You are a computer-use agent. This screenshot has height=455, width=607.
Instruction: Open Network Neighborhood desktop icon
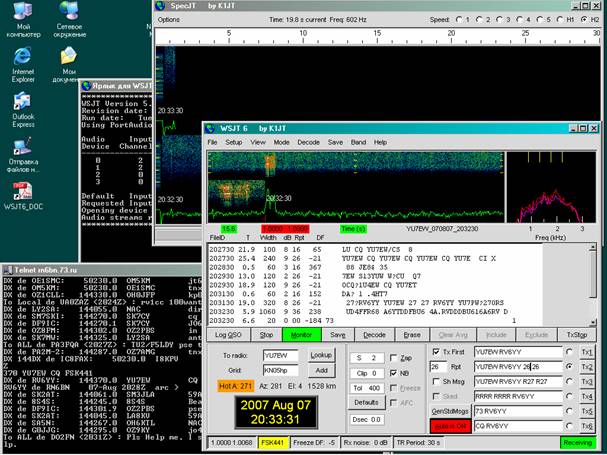pos(69,19)
